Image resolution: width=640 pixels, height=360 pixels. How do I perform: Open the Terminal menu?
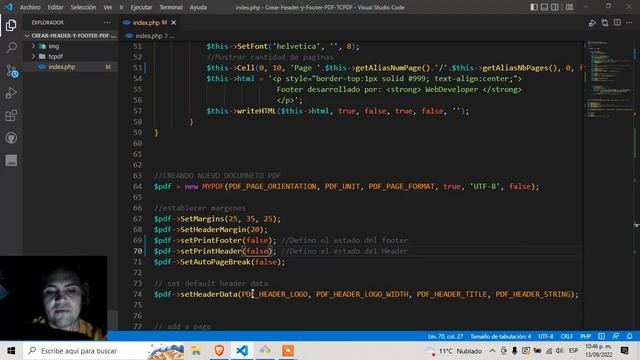tap(171, 7)
